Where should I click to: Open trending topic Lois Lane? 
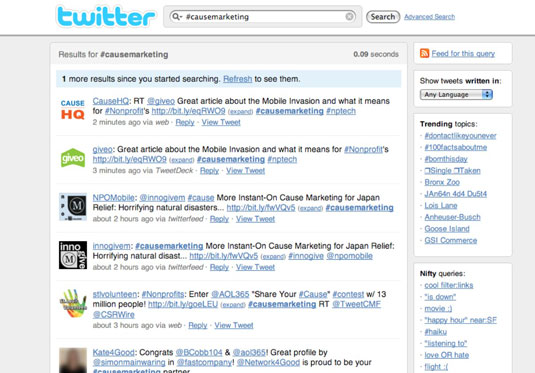pyautogui.click(x=441, y=205)
